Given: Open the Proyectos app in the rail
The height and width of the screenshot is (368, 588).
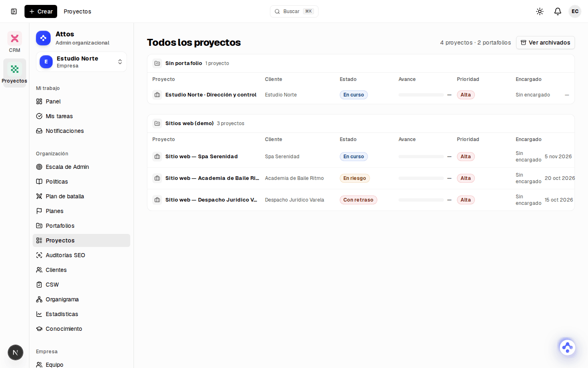Looking at the screenshot, I should 15,73.
